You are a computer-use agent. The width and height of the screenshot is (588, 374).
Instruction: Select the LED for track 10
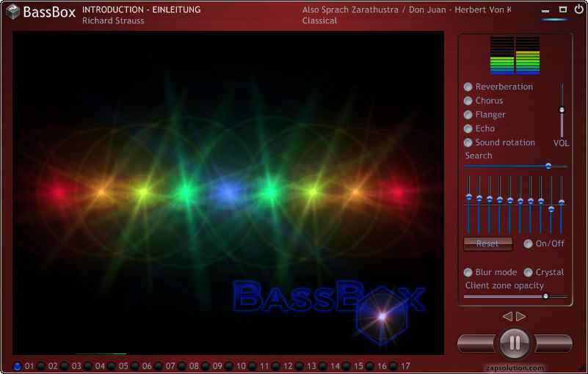point(229,366)
